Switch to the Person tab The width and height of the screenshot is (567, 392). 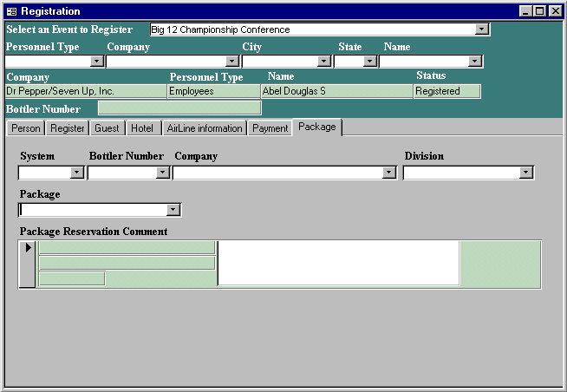26,128
